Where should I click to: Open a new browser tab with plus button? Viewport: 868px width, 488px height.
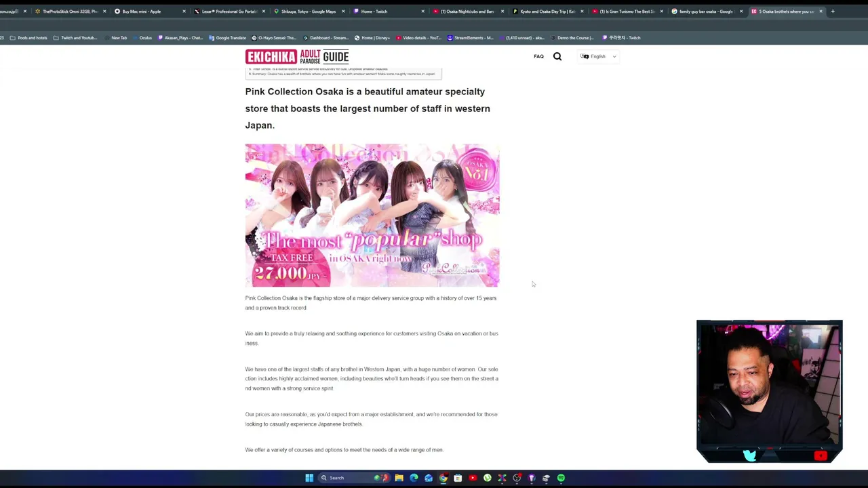click(833, 11)
